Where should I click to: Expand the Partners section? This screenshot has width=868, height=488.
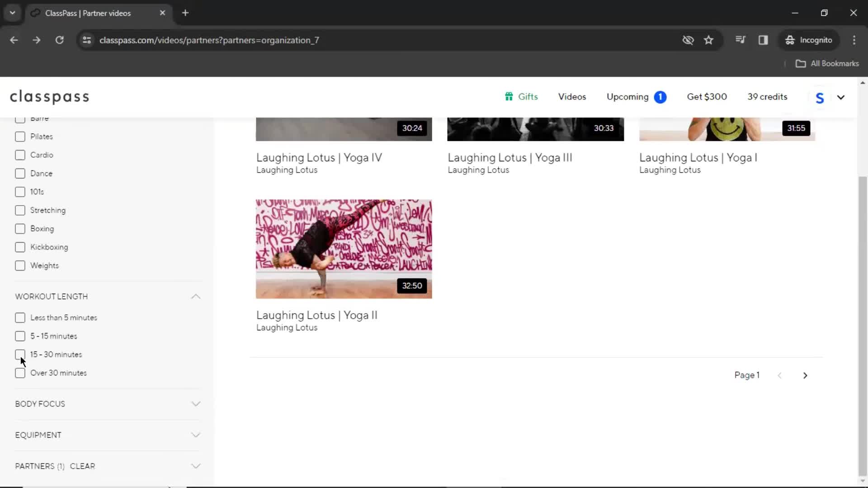(196, 466)
